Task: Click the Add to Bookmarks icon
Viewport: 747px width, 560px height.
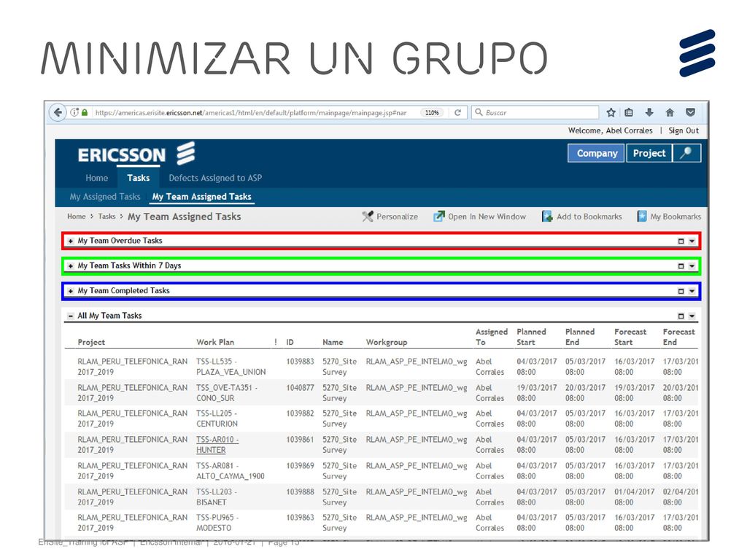Action: pyautogui.click(x=547, y=217)
